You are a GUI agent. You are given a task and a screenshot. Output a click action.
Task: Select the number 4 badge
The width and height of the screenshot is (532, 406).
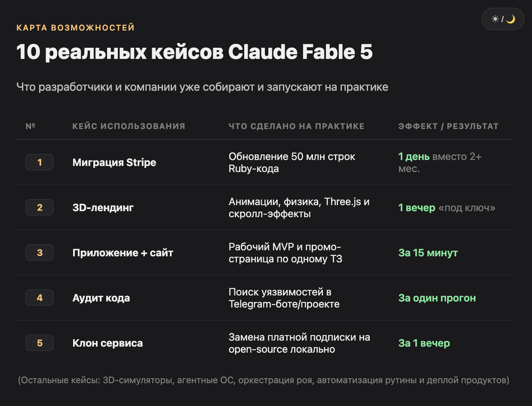point(39,297)
